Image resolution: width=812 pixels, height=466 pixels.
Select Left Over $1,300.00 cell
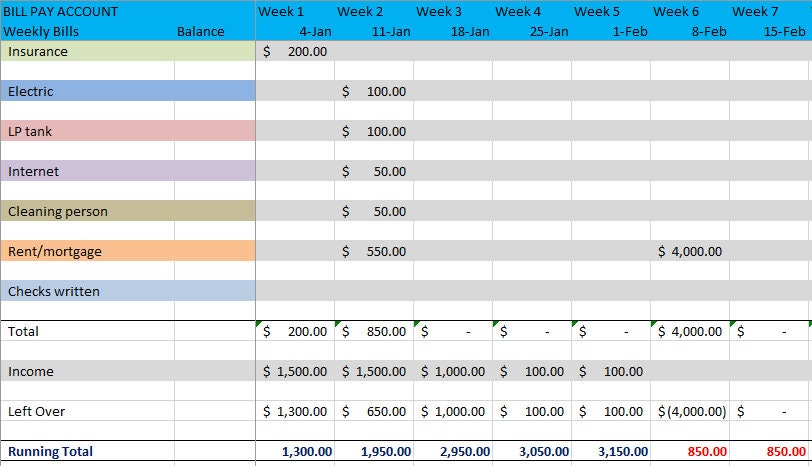click(x=295, y=411)
